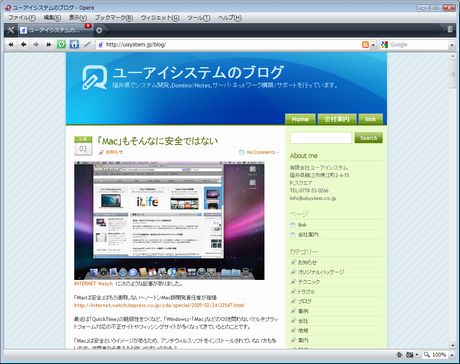The image size is (460, 364).
Task: Click the Google search engine icon
Action: [x=384, y=45]
